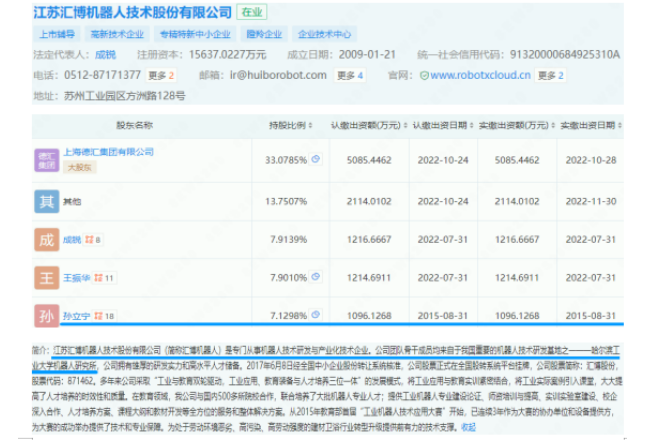This screenshot has height=448, width=650.
Task: Open equity chart icon beside 7.9010%
Action: click(315, 277)
